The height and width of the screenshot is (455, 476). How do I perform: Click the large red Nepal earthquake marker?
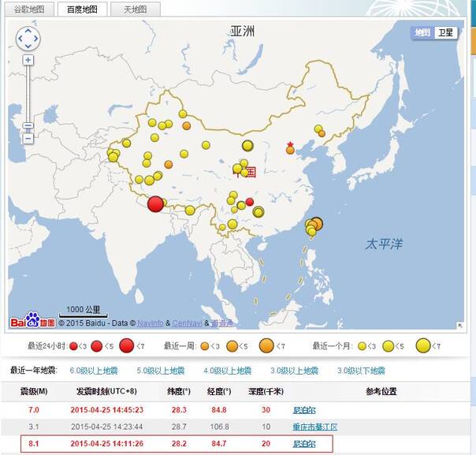click(155, 203)
